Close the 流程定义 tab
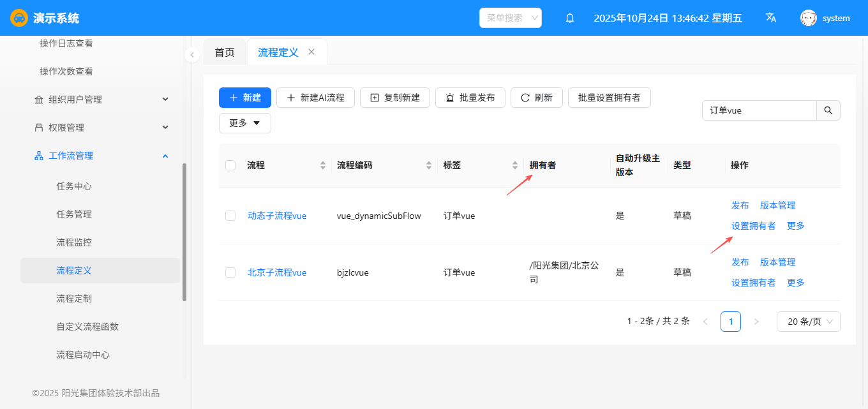The width and height of the screenshot is (868, 409). pyautogui.click(x=311, y=52)
